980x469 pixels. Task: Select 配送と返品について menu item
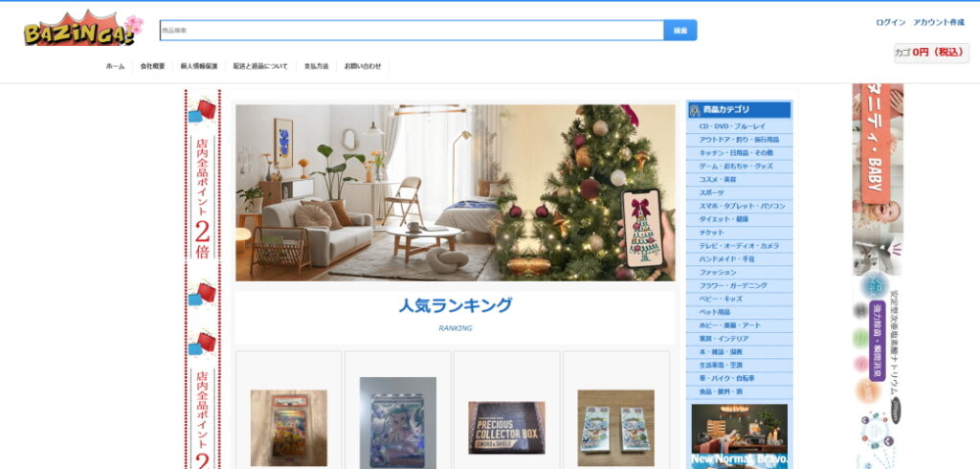tap(260, 66)
